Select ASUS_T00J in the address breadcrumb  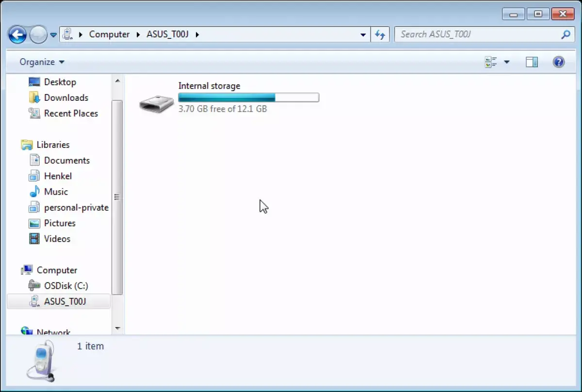point(167,34)
